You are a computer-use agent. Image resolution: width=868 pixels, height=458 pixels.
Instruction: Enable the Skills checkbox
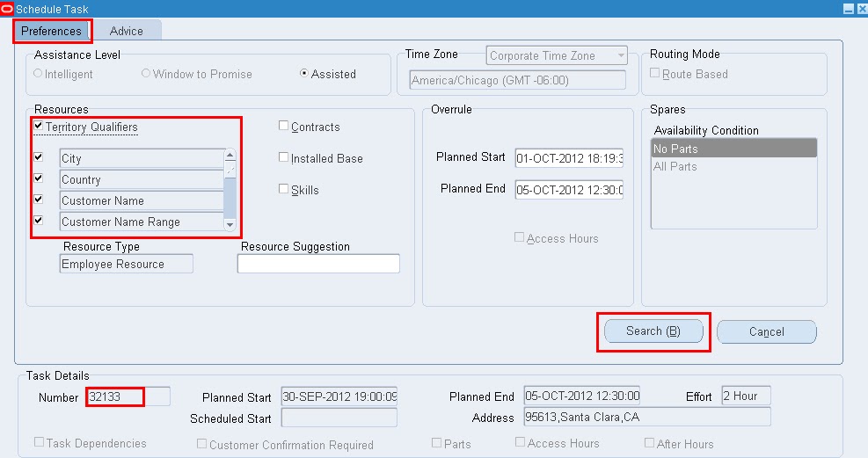pos(283,189)
